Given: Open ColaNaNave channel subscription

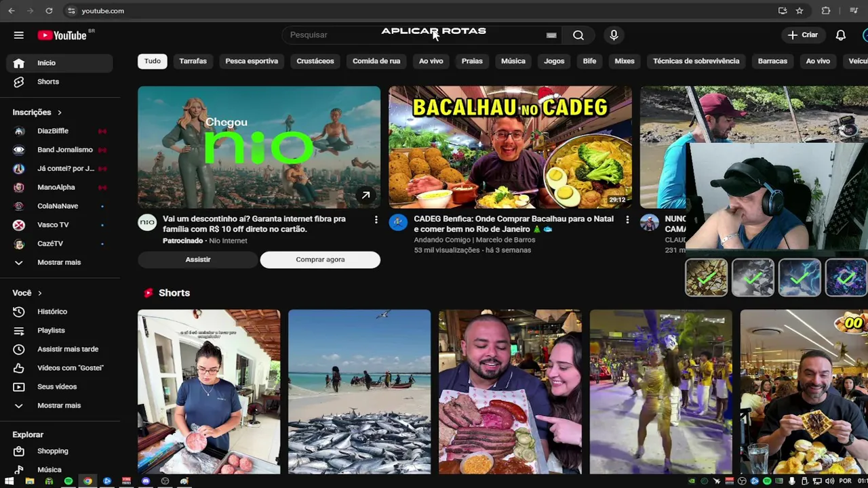Looking at the screenshot, I should (60, 206).
